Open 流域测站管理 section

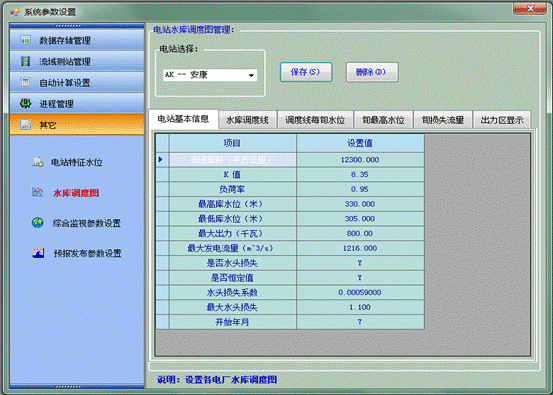[77, 61]
